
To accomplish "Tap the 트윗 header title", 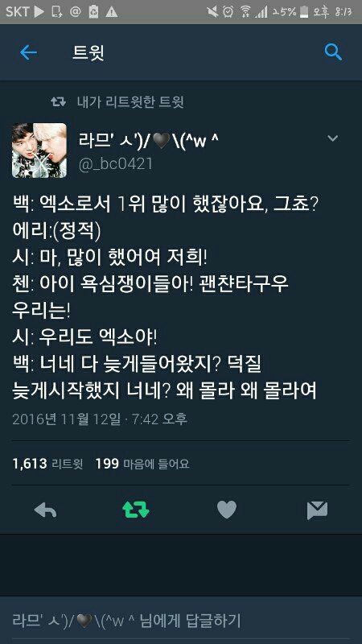I will (x=88, y=52).
